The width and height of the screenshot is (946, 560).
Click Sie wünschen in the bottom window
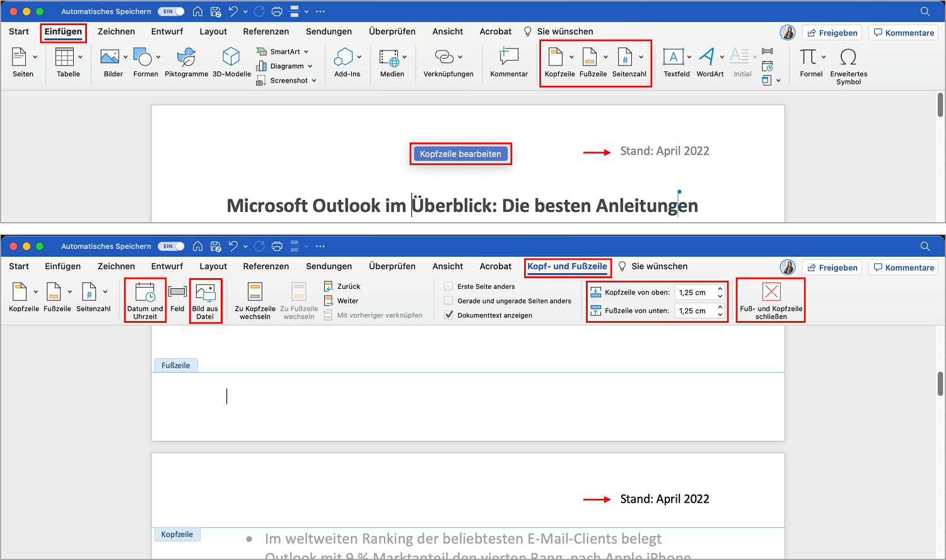(x=653, y=266)
